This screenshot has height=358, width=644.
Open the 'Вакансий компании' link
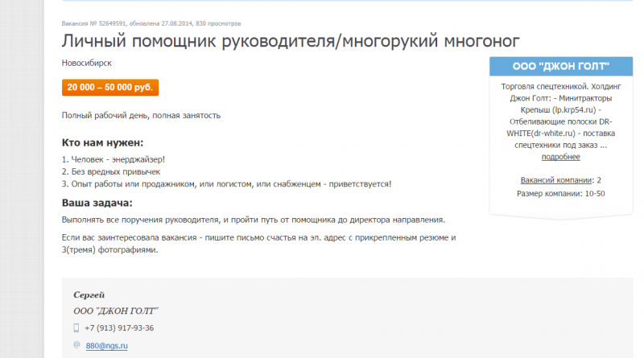coord(556,179)
